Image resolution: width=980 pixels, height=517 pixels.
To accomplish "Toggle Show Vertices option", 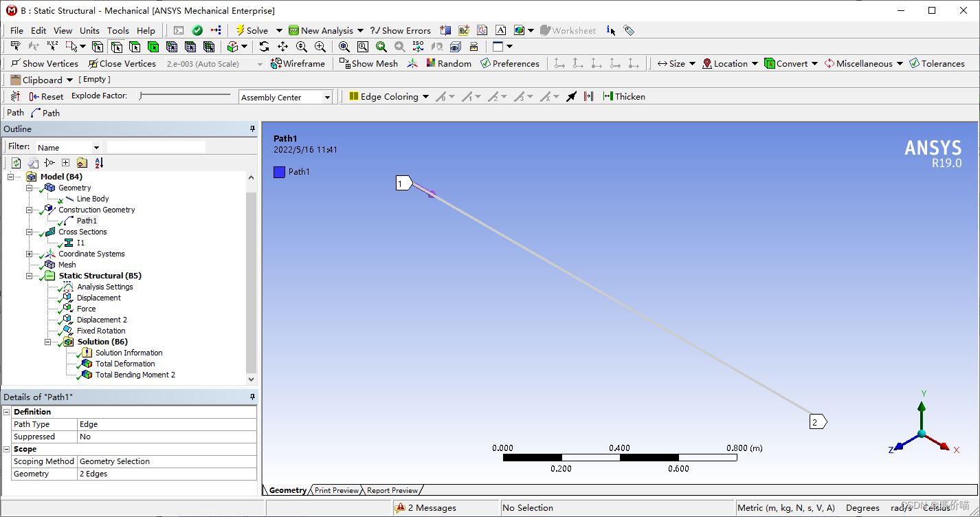I will 45,63.
